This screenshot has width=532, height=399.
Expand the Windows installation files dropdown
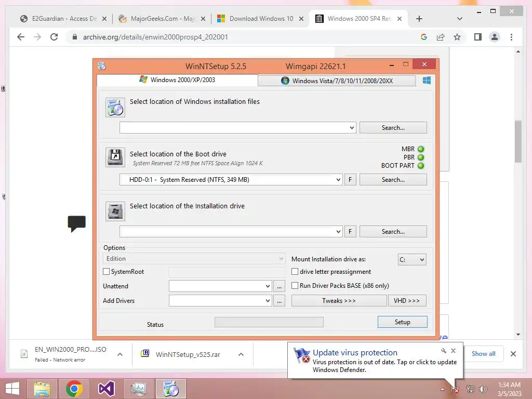click(x=352, y=128)
